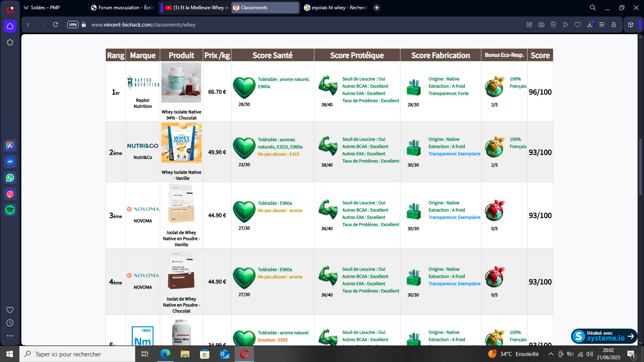Screen dimensions: 644x362
Task: Open the easy setup menu
Action: 602,25
